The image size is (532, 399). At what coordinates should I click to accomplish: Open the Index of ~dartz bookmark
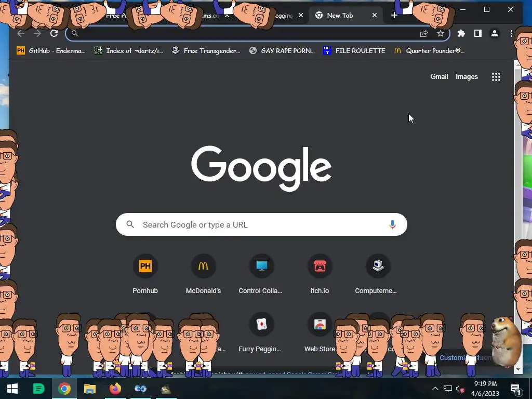point(129,50)
